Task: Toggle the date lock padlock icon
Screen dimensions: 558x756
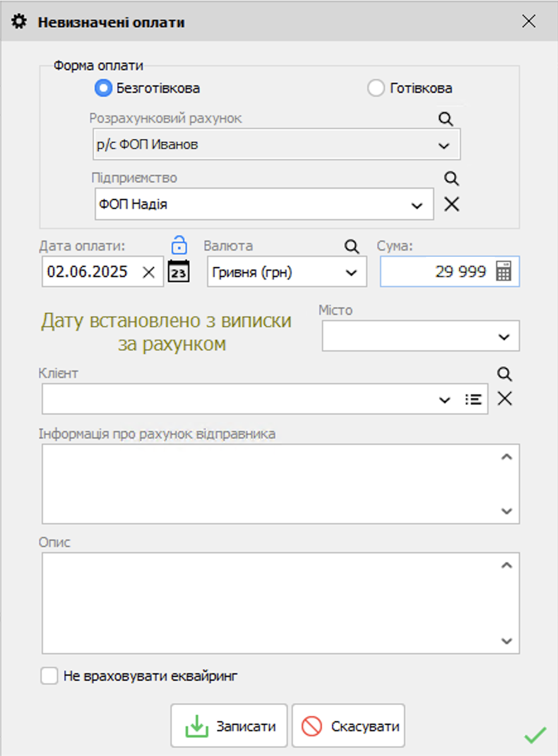Action: [179, 244]
